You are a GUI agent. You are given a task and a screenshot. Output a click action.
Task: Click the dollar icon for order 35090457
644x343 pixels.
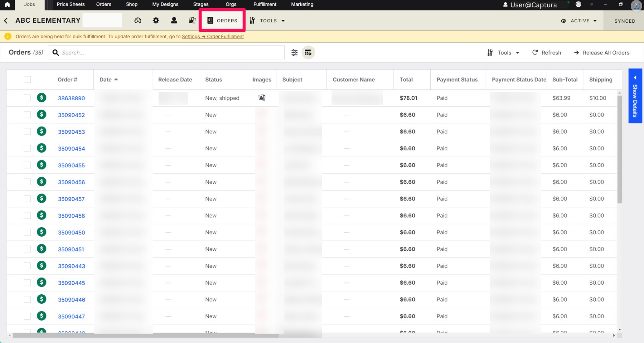41,198
